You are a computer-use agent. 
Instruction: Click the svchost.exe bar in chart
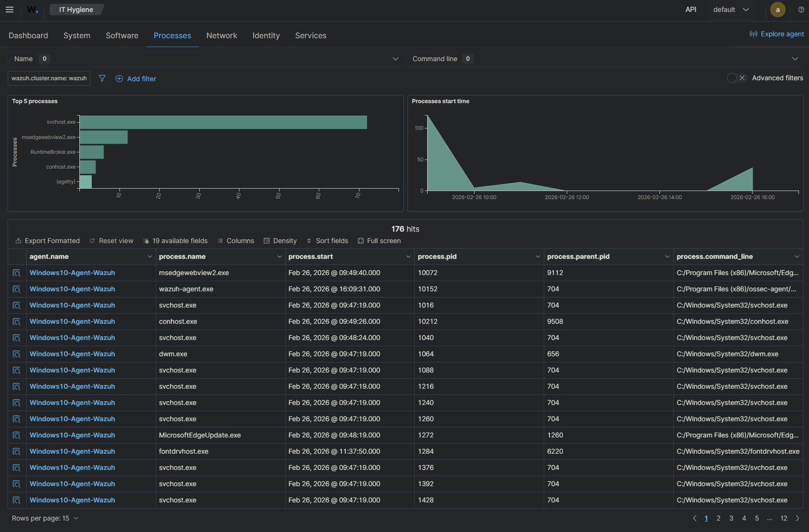[x=223, y=122]
